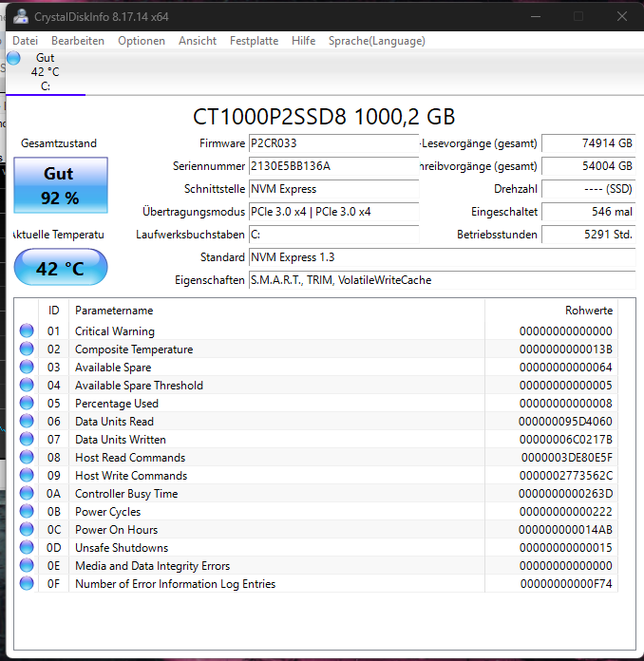The height and width of the screenshot is (661, 644).
Task: Select the C: drive tab with Gut status
Action: (x=46, y=72)
